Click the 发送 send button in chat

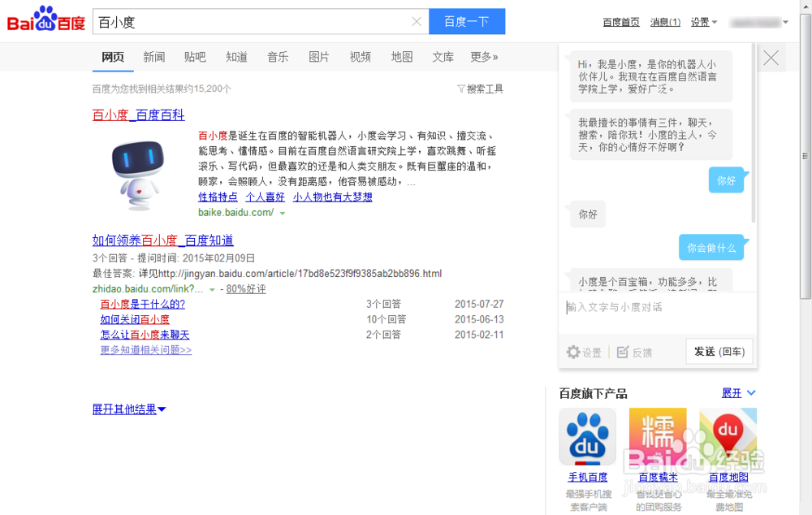pos(719,351)
